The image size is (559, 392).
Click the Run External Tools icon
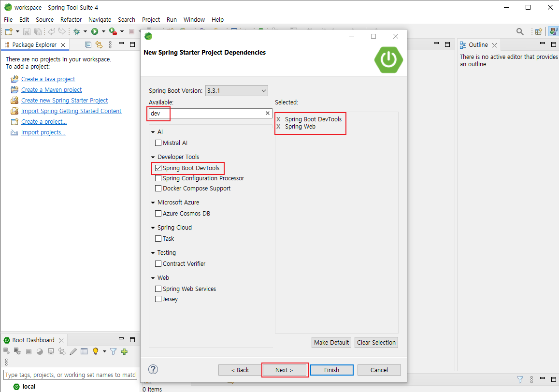[x=113, y=32]
